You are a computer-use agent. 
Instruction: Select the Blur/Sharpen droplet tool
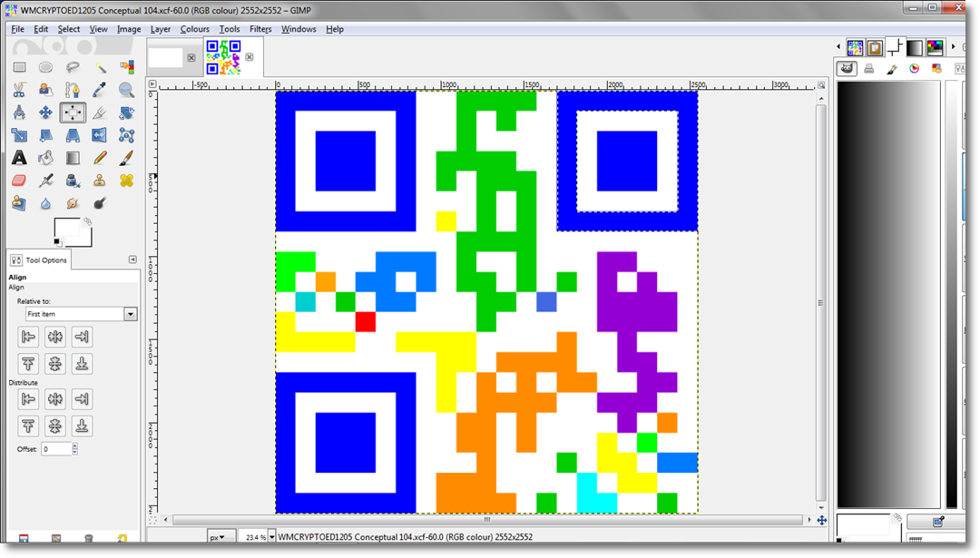click(45, 203)
